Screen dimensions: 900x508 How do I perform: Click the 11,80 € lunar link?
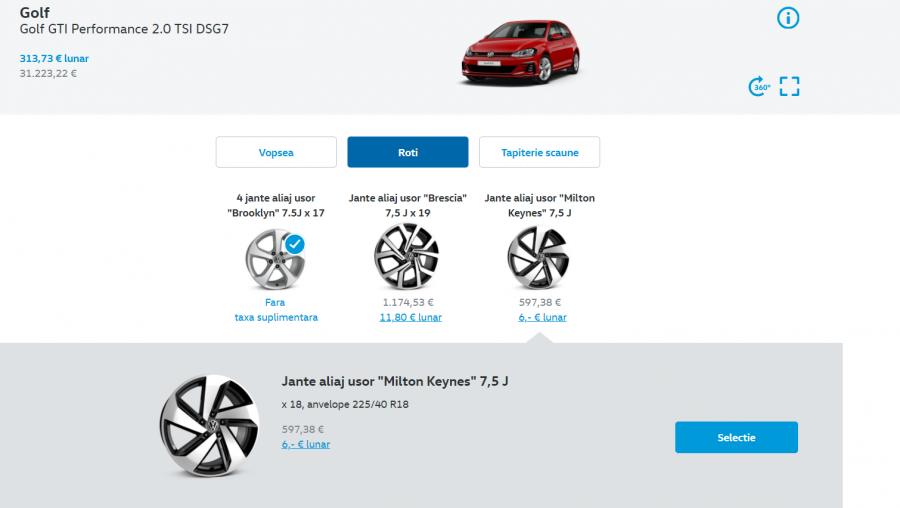410,318
